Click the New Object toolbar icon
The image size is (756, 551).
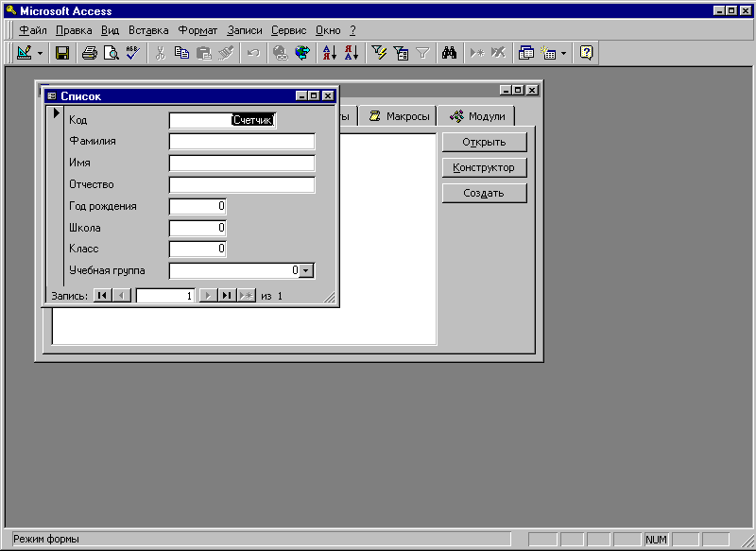tap(548, 53)
